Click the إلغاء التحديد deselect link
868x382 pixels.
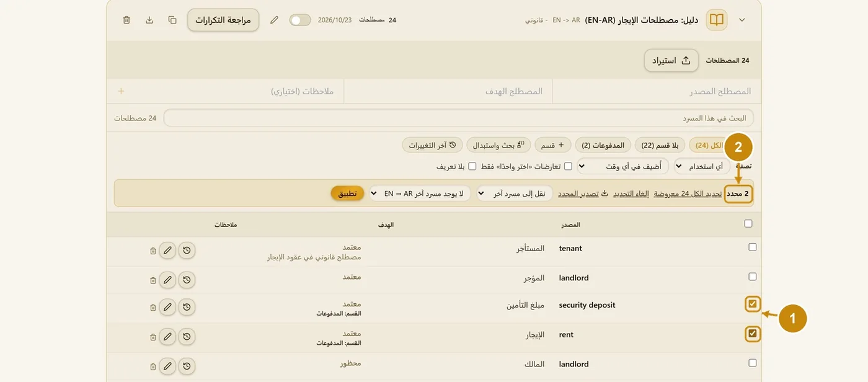631,193
